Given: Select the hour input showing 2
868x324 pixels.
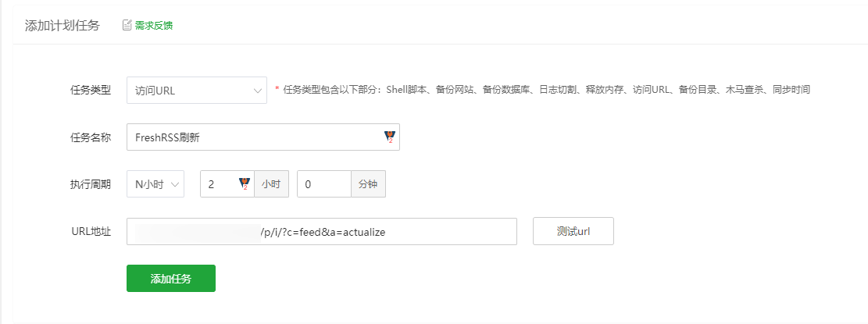Looking at the screenshot, I should (x=227, y=184).
